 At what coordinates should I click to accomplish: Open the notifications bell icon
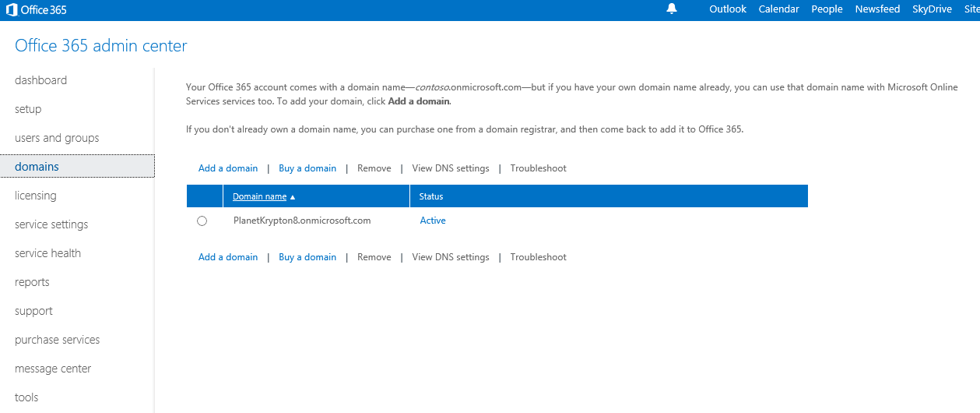tap(672, 9)
